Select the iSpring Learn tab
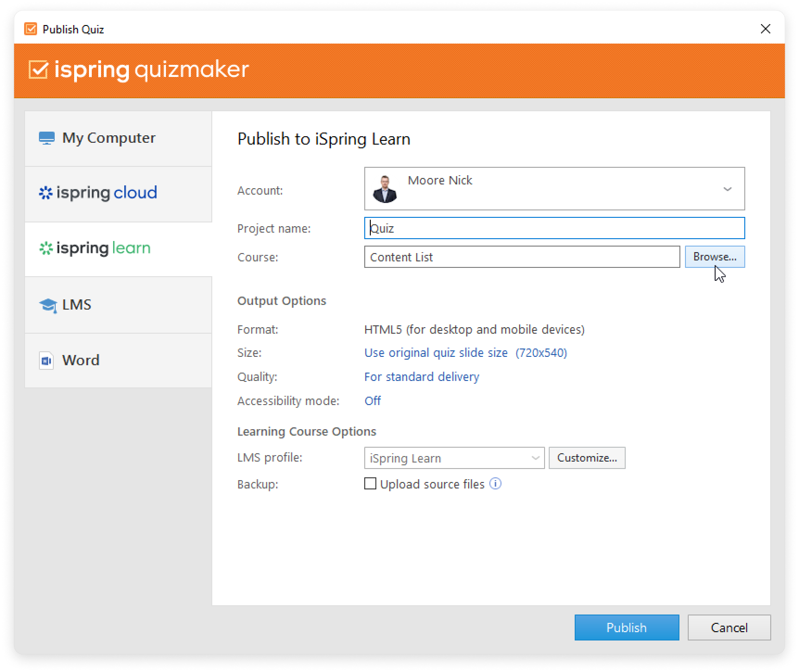This screenshot has width=799, height=672. tap(118, 249)
